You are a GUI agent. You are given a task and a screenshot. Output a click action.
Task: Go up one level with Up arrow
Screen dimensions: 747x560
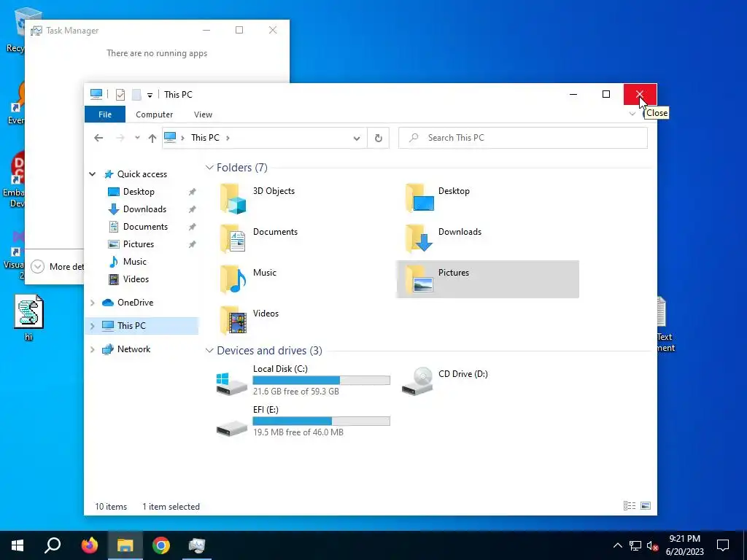click(x=152, y=138)
